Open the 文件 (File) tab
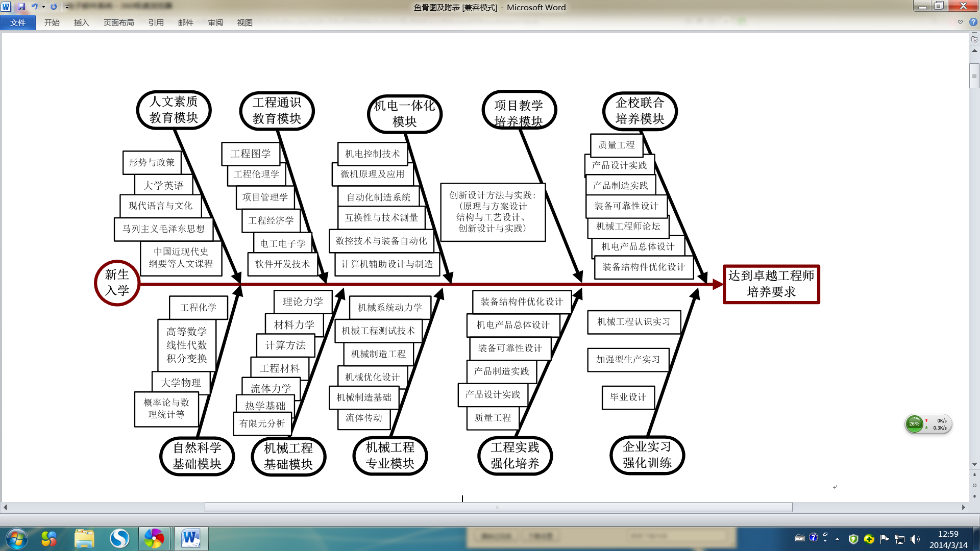Viewport: 980px width, 551px height. (18, 22)
